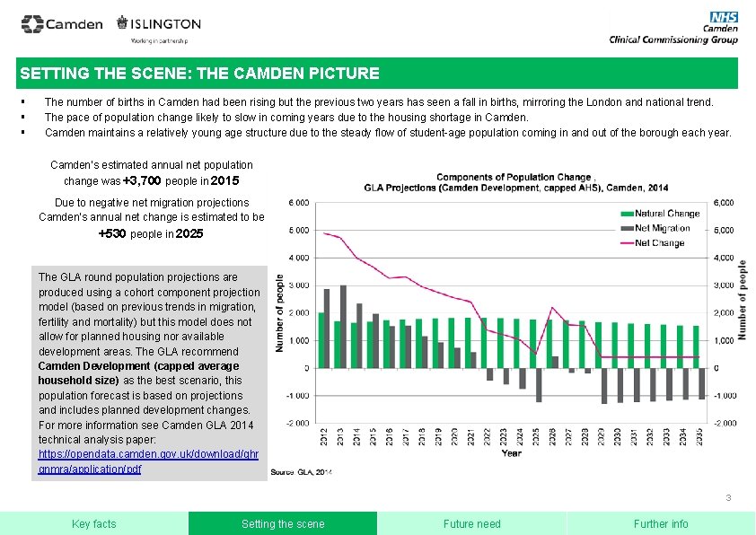
Task: Click the right 'Number of people' axis title
Action: click(x=743, y=300)
